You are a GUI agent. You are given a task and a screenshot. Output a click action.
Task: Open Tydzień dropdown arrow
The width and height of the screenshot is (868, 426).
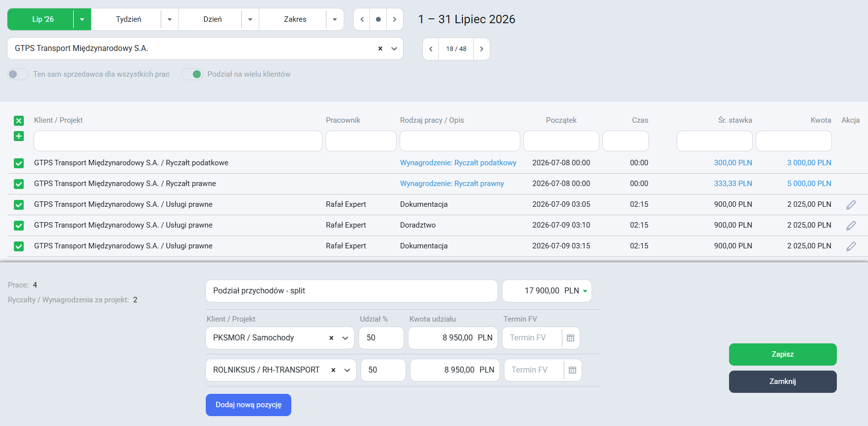tap(170, 19)
